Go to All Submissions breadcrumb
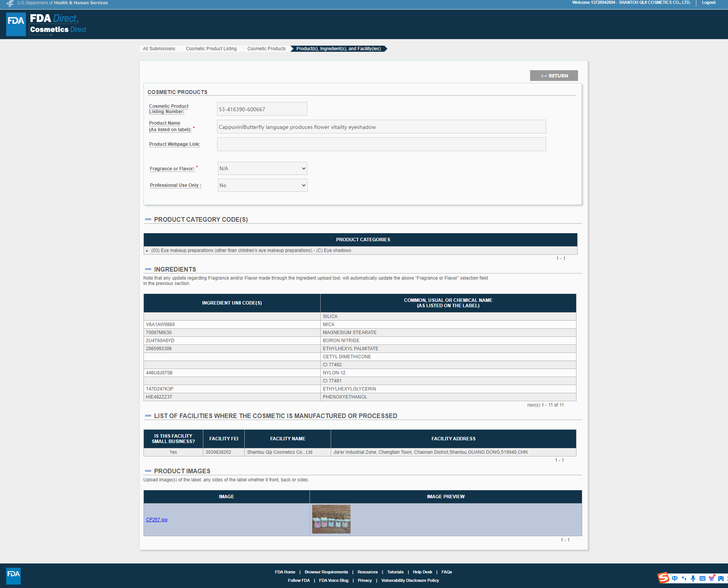 pyautogui.click(x=159, y=49)
